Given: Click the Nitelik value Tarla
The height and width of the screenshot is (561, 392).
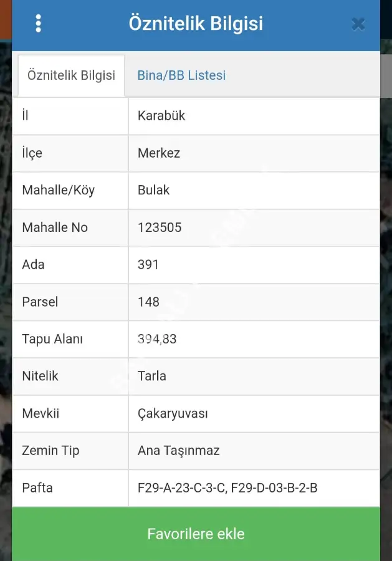Looking at the screenshot, I should pyautogui.click(x=151, y=376).
